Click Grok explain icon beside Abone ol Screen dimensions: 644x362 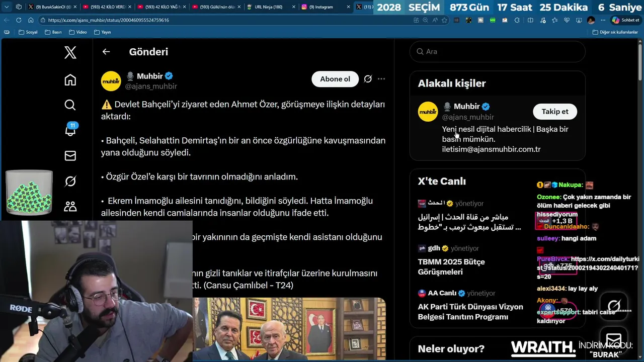(368, 79)
